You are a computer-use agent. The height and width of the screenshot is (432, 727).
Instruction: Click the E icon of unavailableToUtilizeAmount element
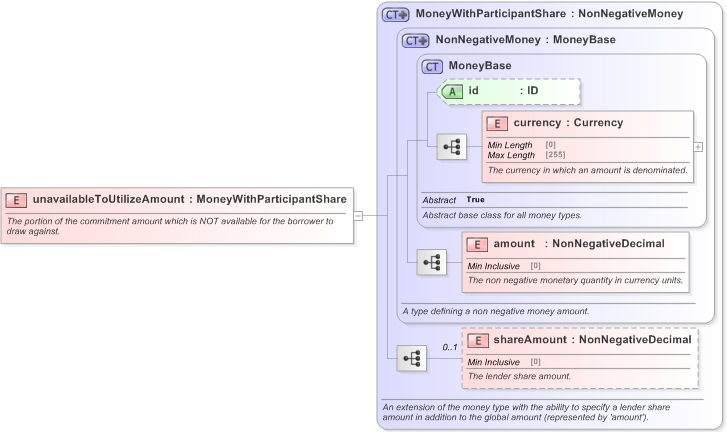[x=16, y=200]
